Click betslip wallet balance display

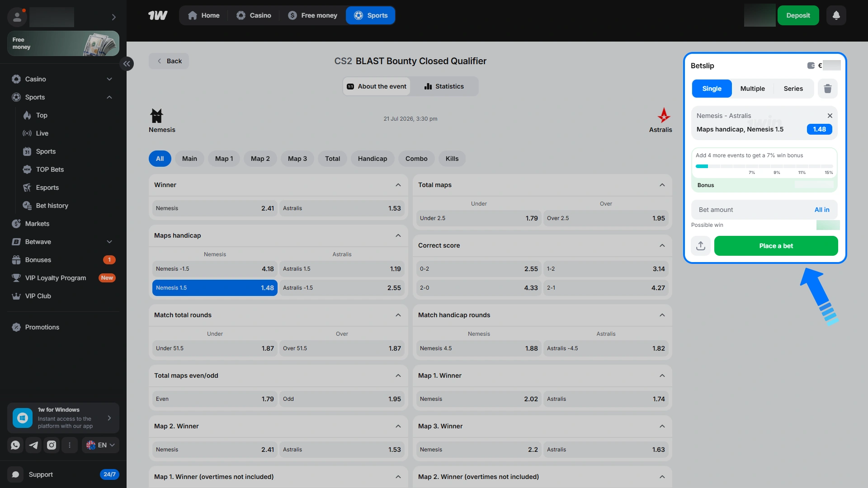click(x=824, y=66)
